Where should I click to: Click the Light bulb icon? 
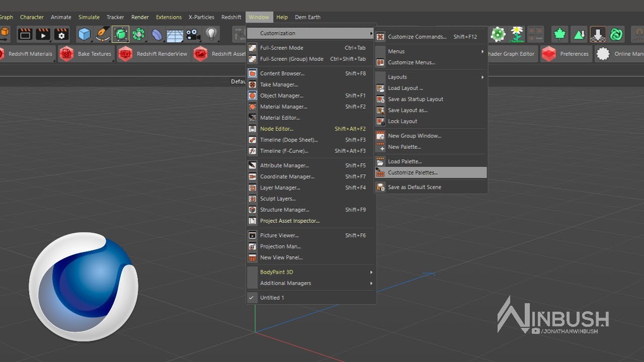pos(211,34)
